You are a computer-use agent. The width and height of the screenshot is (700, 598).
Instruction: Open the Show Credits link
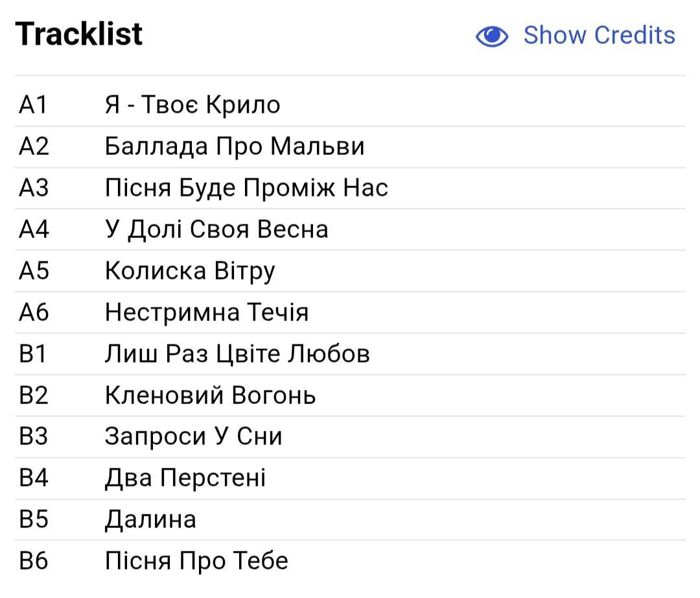[x=599, y=35]
